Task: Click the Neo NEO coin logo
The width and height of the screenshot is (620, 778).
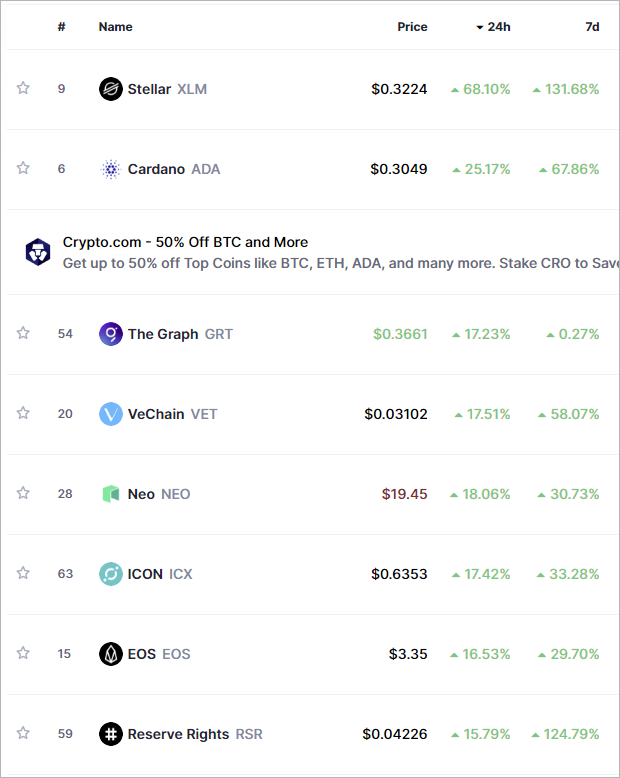Action: [x=111, y=494]
